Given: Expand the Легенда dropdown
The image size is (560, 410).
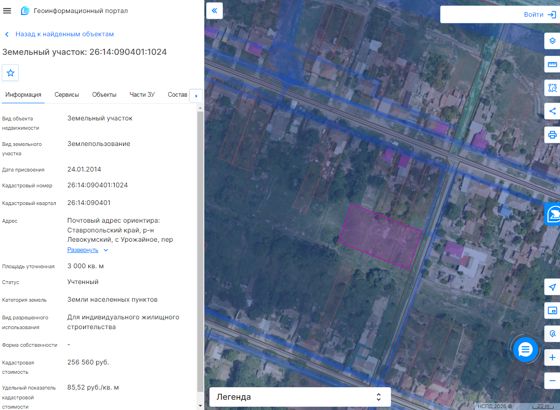Looking at the screenshot, I should pos(300,397).
